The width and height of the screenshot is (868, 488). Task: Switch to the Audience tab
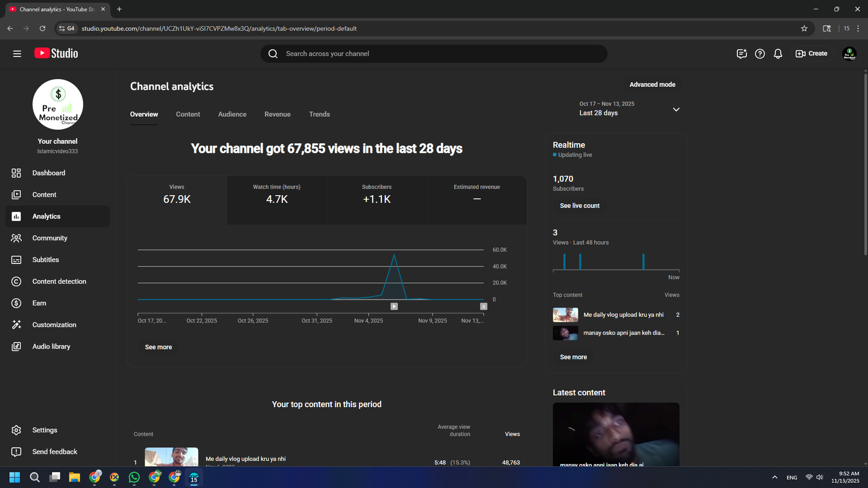(232, 114)
